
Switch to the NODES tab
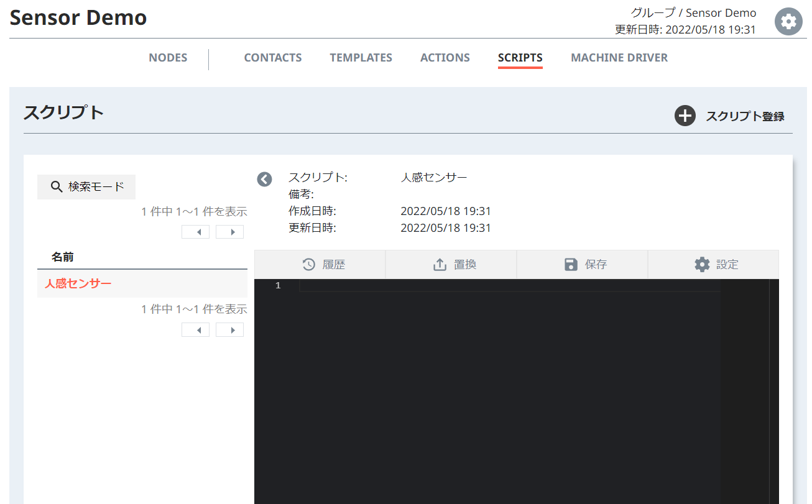[x=168, y=57]
